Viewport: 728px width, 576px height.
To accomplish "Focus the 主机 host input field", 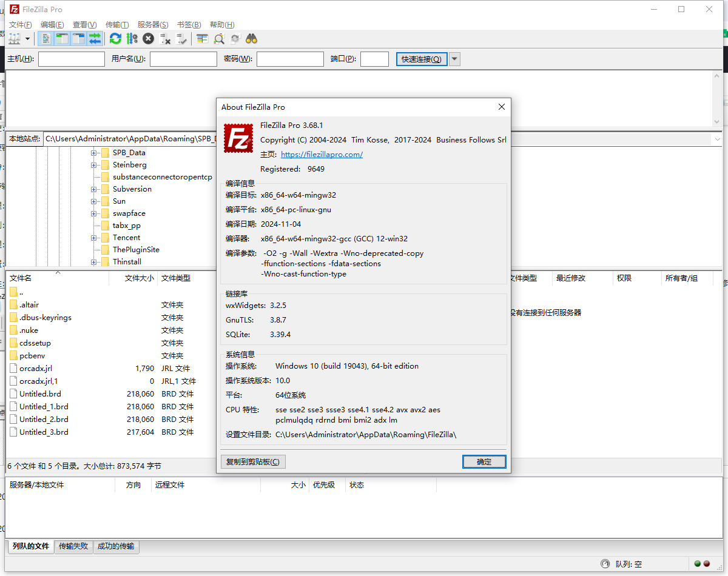I will 72,59.
